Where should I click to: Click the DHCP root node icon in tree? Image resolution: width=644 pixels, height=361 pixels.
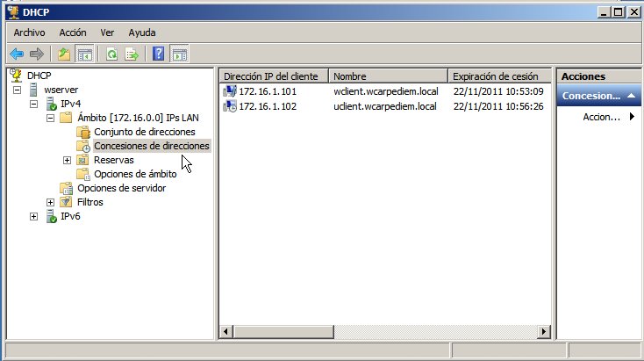[x=16, y=76]
